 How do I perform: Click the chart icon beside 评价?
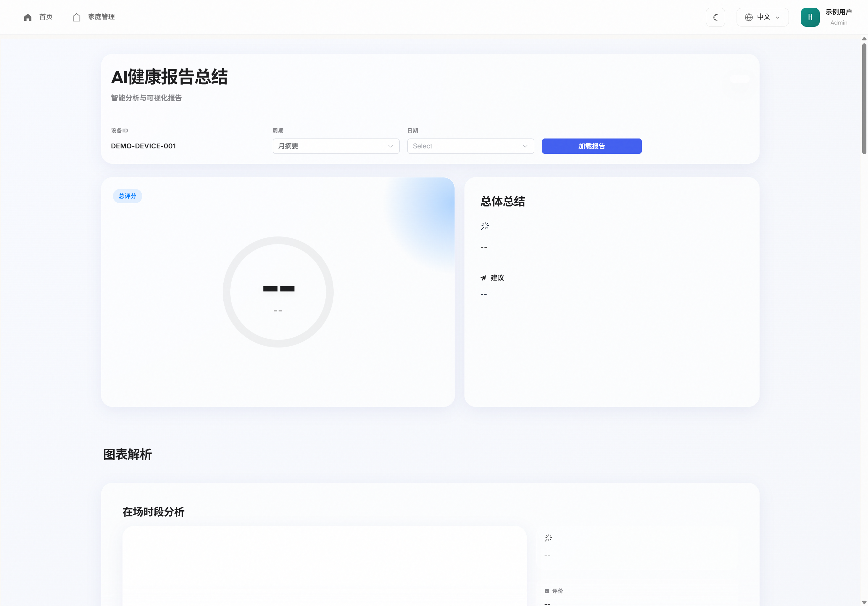click(546, 591)
